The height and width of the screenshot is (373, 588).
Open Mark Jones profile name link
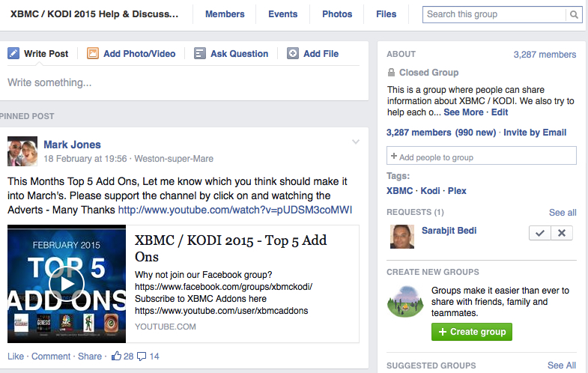73,145
